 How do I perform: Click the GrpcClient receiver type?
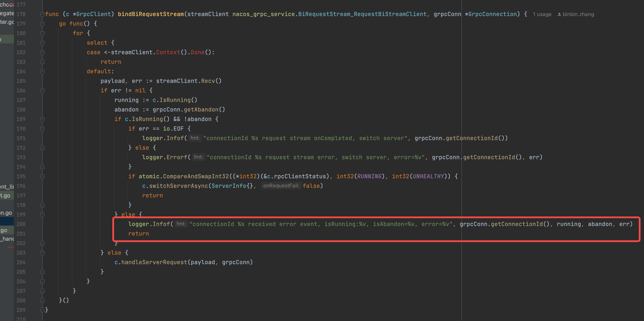(93, 14)
